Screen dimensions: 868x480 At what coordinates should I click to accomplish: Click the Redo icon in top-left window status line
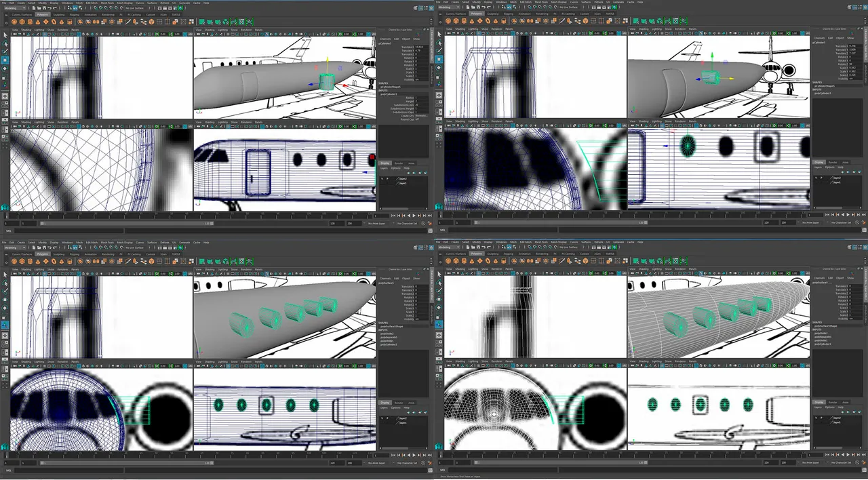click(55, 8)
